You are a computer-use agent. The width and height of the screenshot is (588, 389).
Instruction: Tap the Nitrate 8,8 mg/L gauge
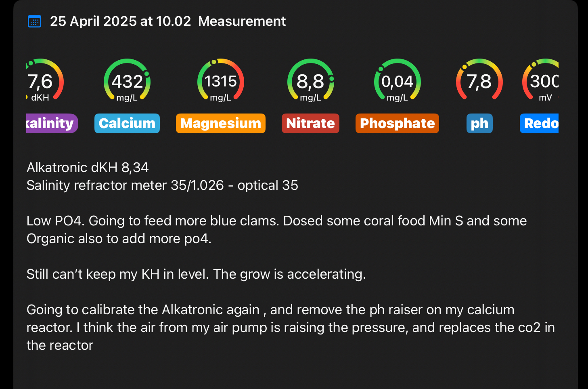point(310,81)
